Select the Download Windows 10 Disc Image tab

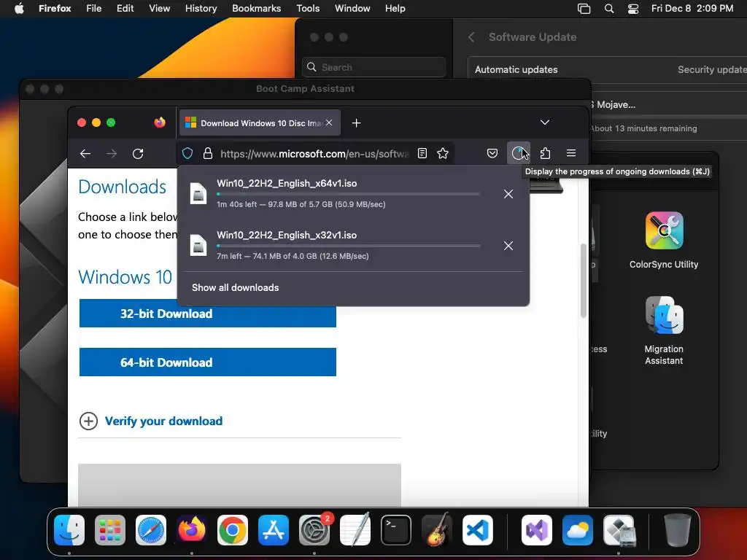coord(260,122)
